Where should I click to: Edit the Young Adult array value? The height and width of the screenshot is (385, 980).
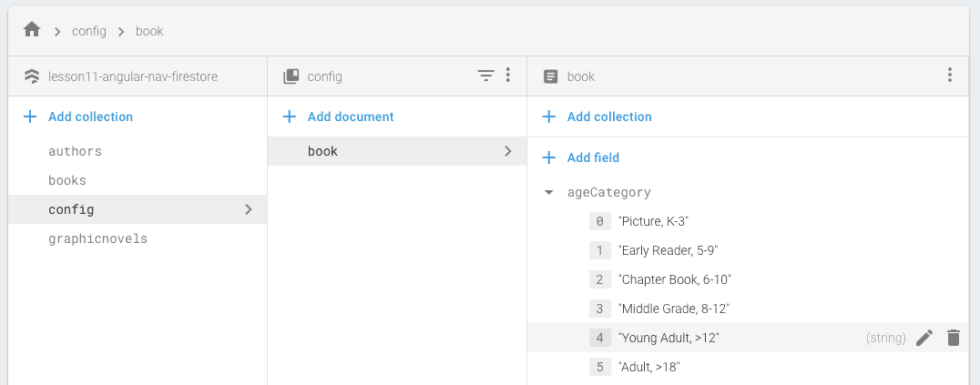[924, 338]
